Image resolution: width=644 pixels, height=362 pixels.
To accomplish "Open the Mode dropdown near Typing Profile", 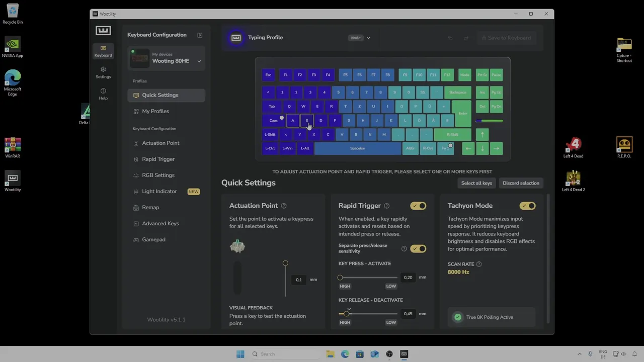I will (x=359, y=38).
